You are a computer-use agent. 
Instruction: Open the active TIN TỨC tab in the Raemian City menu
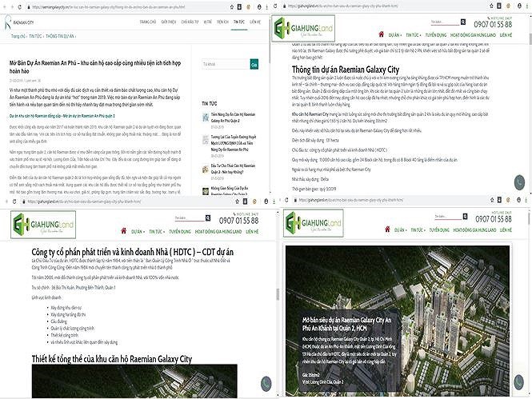point(239,22)
